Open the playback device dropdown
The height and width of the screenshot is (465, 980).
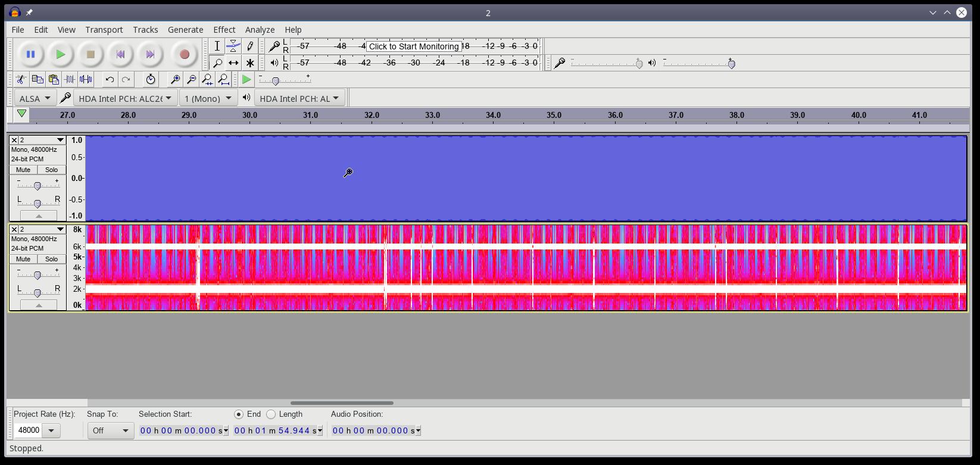pyautogui.click(x=299, y=98)
